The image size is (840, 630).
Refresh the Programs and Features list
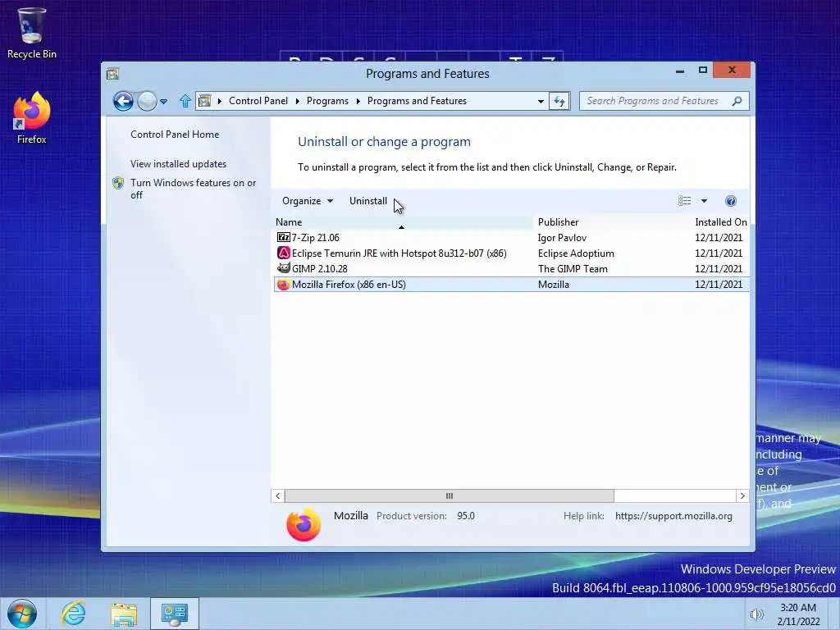559,101
